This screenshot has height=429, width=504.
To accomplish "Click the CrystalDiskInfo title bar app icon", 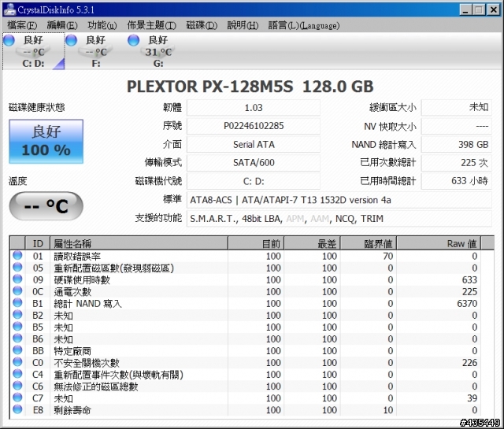I will click(x=9, y=9).
